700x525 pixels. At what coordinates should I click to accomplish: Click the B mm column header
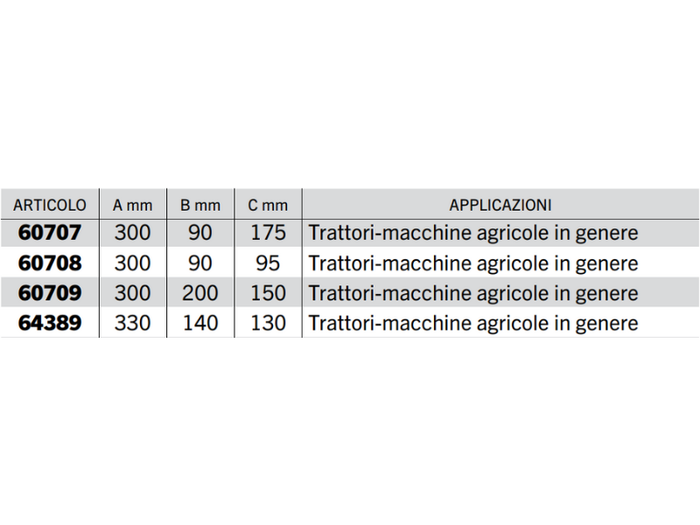click(200, 205)
